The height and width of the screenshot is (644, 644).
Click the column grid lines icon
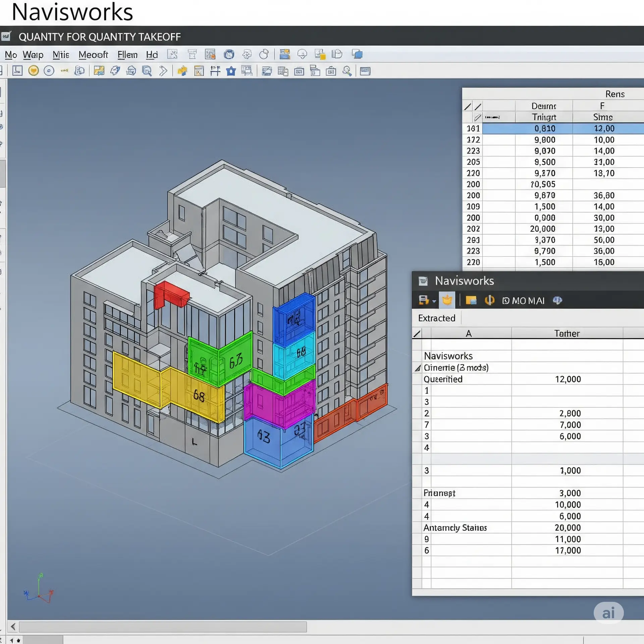coord(215,71)
